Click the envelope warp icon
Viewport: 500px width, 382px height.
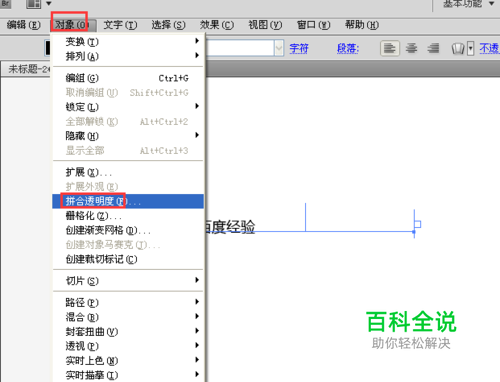[x=458, y=49]
